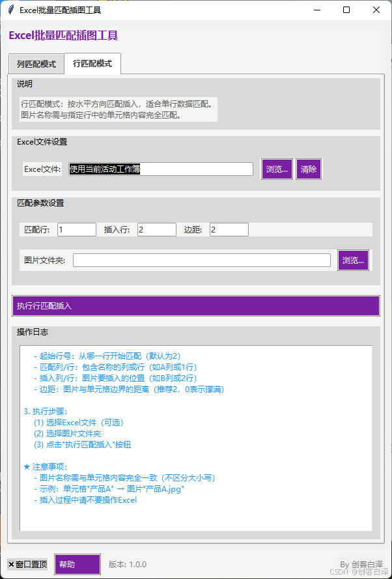This screenshot has height=579, width=392.
Task: Click log line '- 示例: 单元格"产品A"'
Action: coord(109,489)
